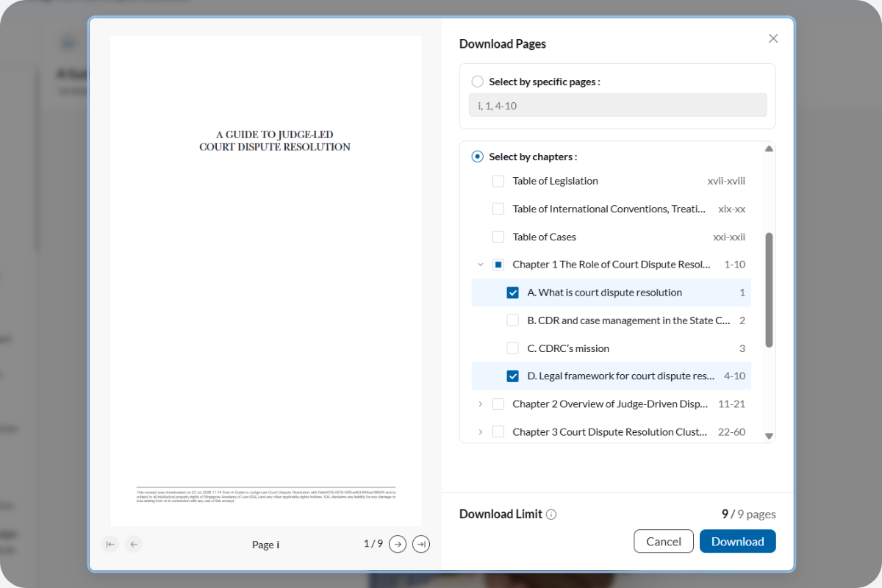Expand the Chapter 3 section

481,432
